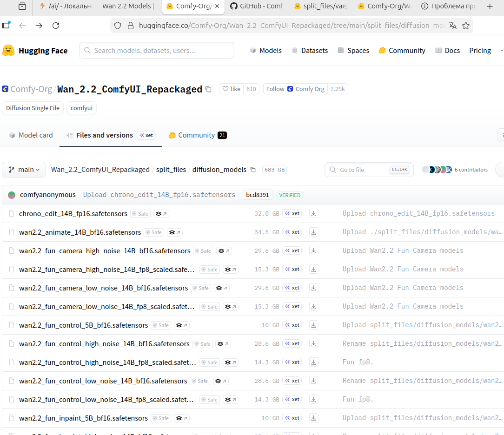Switch to the Wan 2.2 Models browser tab
Image resolution: width=504 pixels, height=435 pixels.
click(x=128, y=6)
